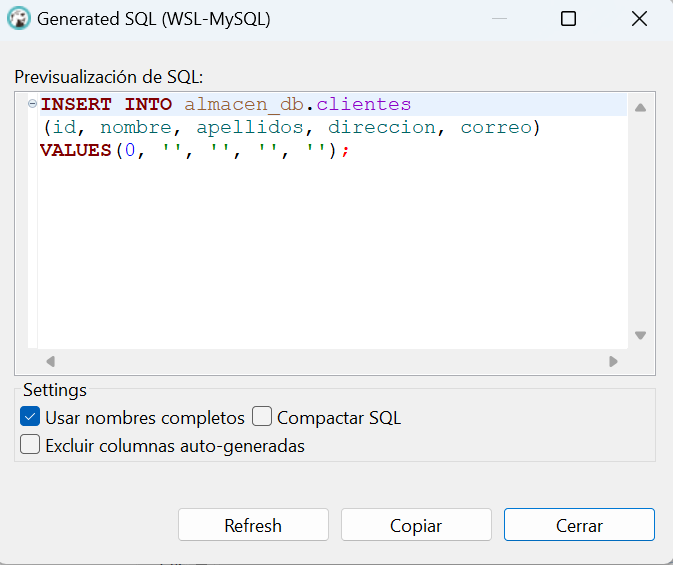Click the scroll up arrow in SQL preview

(x=640, y=108)
